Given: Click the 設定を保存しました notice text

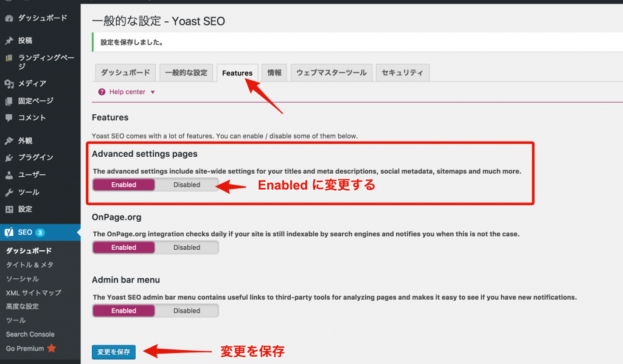Looking at the screenshot, I should (132, 43).
